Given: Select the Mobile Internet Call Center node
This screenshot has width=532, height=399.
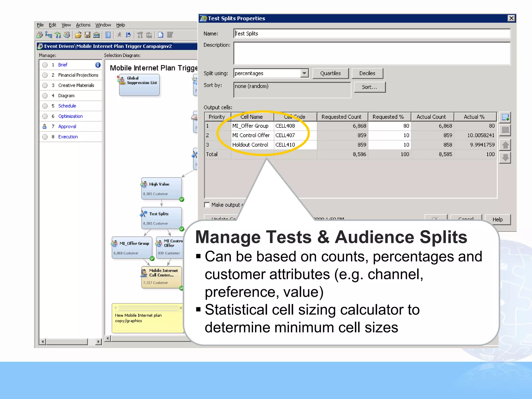Looking at the screenshot, I should [161, 277].
